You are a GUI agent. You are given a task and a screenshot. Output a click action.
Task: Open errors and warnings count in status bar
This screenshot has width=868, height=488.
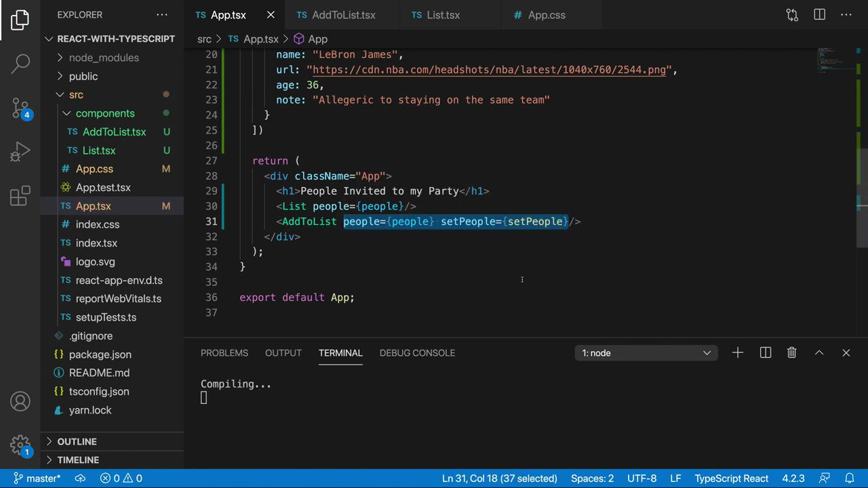click(x=121, y=479)
